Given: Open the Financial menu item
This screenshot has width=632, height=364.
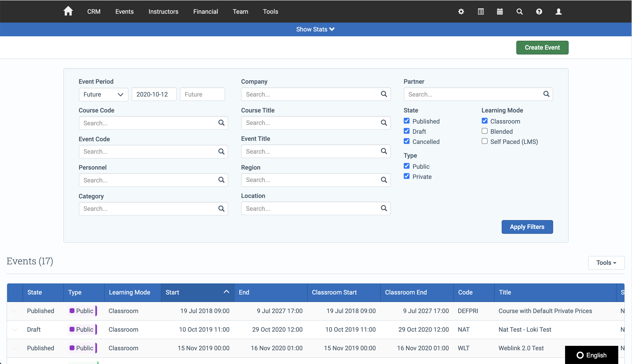Looking at the screenshot, I should coord(205,11).
